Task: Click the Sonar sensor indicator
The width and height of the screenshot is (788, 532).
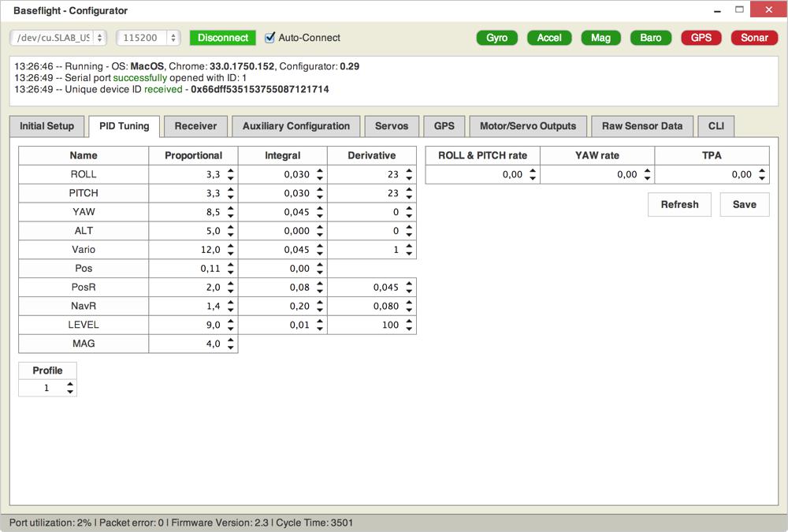Action: (754, 38)
